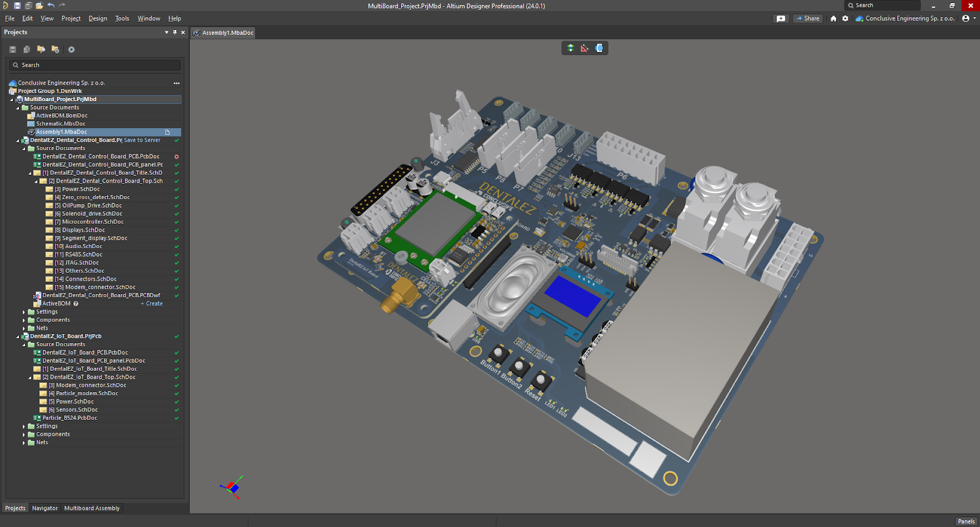Click the save icon in the Projects panel toolbar

(12, 50)
